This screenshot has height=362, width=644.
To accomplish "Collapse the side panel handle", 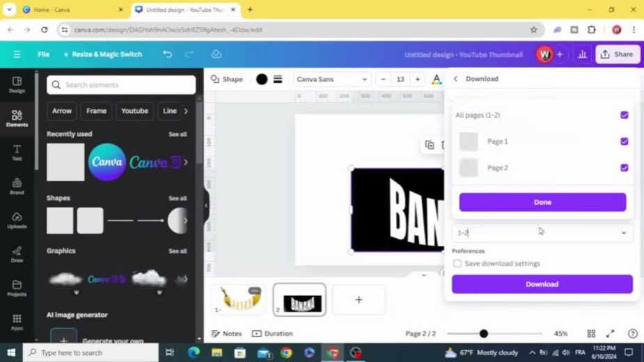I will point(206,205).
